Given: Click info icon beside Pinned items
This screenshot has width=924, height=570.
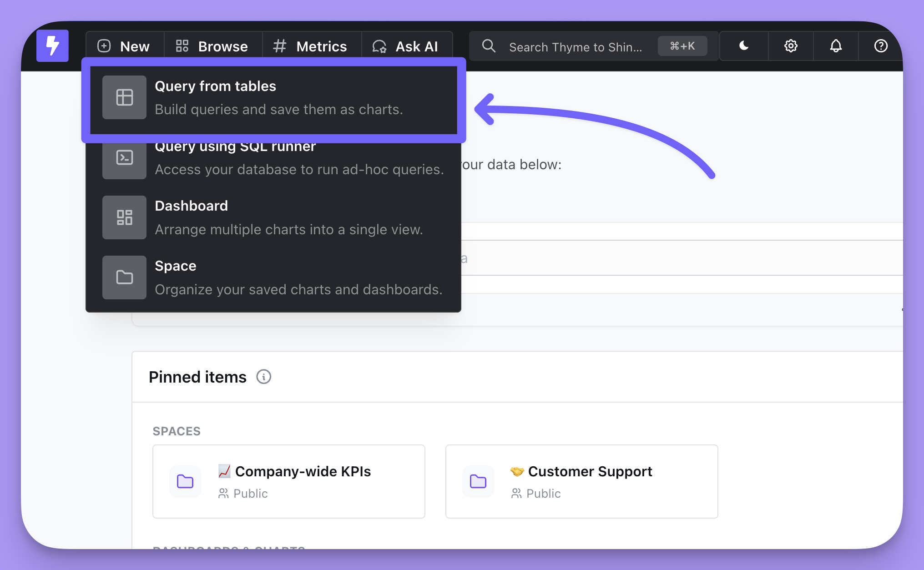Looking at the screenshot, I should [263, 377].
